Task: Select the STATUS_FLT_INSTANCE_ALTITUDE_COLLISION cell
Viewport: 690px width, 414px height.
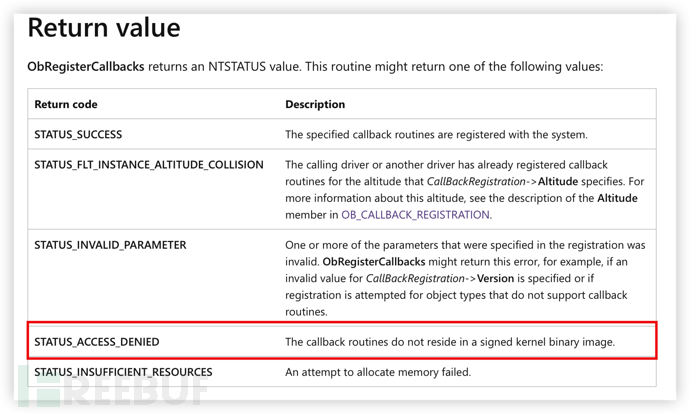Action: click(149, 164)
